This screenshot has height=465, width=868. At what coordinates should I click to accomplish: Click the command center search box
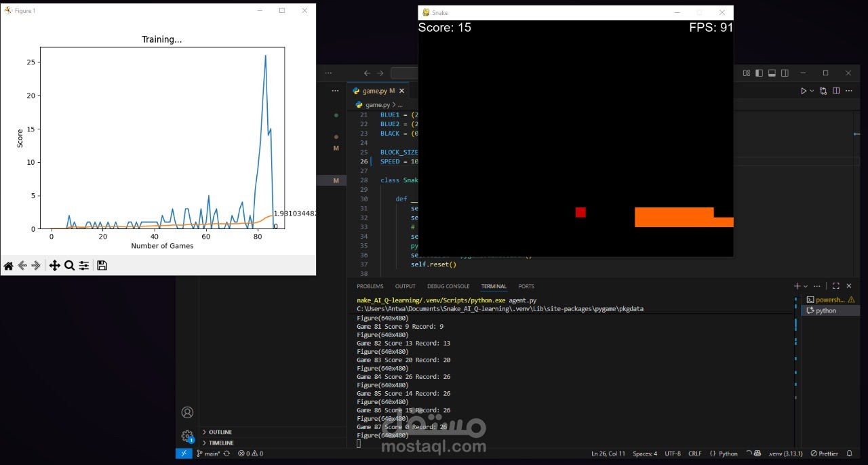pos(404,73)
